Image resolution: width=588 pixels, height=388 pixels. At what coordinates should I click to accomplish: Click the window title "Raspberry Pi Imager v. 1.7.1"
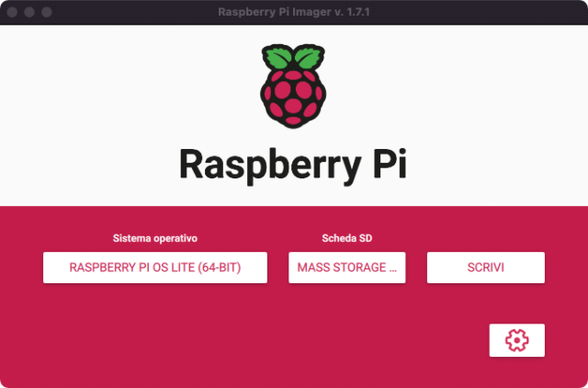[x=293, y=13]
